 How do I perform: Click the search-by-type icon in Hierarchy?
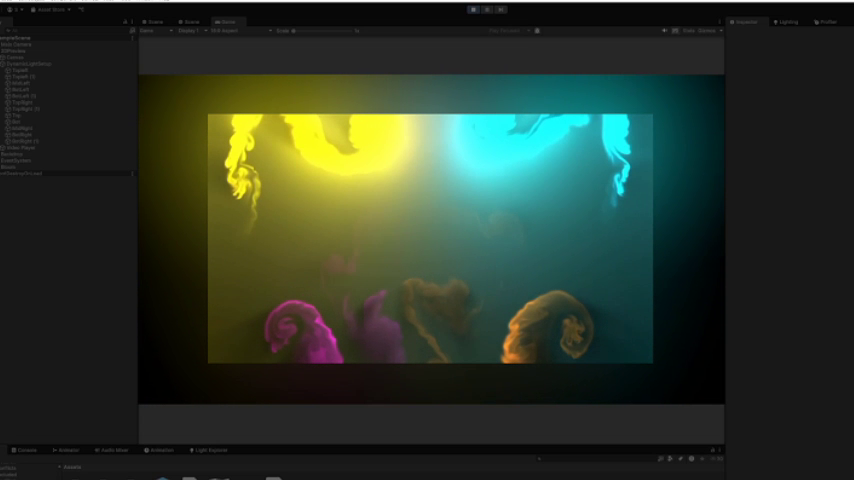tap(132, 31)
